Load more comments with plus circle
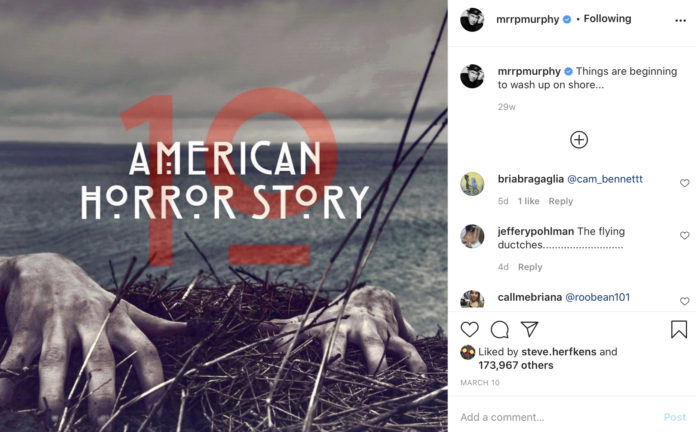Screen dimensions: 696x432 pyautogui.click(x=579, y=140)
